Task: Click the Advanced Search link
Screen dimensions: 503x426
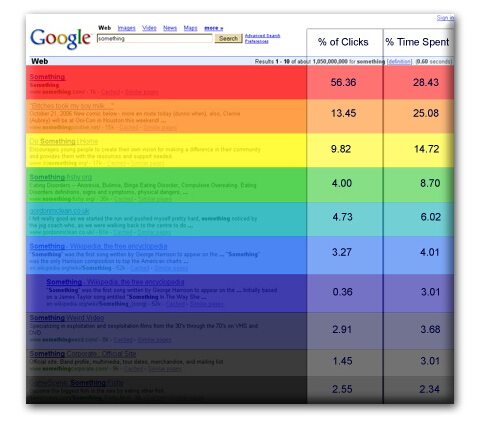Action: (x=263, y=36)
